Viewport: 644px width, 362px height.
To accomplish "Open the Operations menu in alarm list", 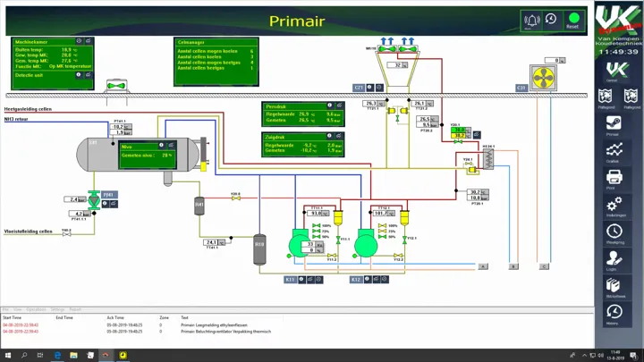I will tap(36, 309).
